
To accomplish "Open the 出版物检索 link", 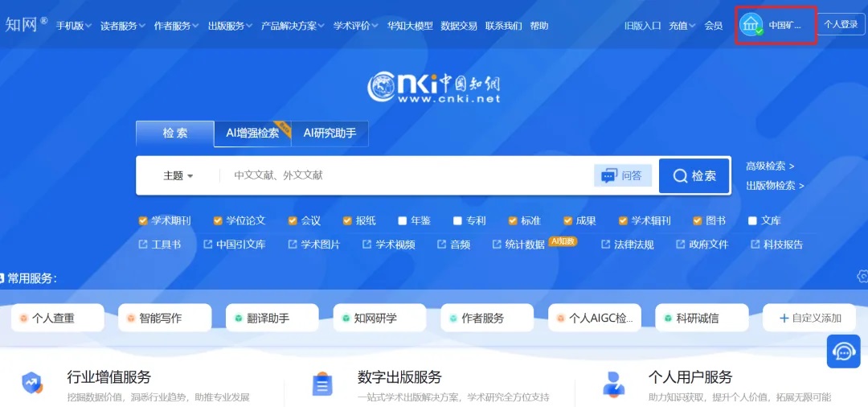I will click(775, 186).
